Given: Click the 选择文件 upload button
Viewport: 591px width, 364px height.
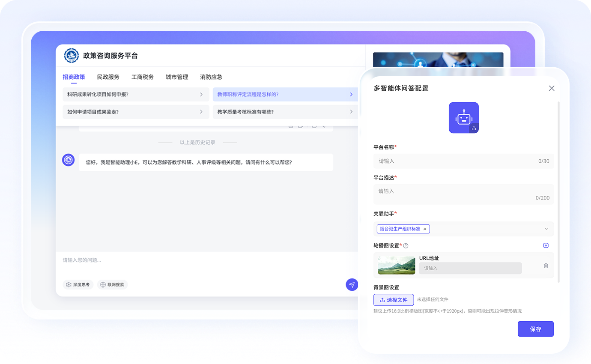Looking at the screenshot, I should [x=394, y=300].
